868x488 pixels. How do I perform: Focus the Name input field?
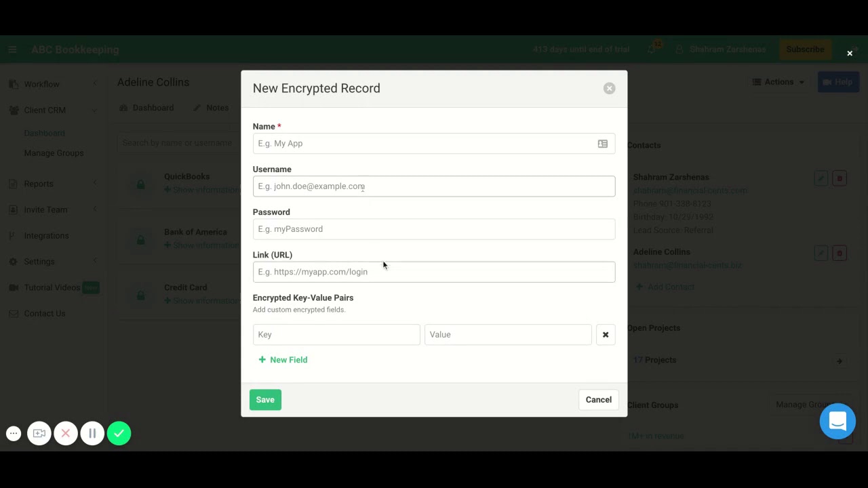(434, 144)
